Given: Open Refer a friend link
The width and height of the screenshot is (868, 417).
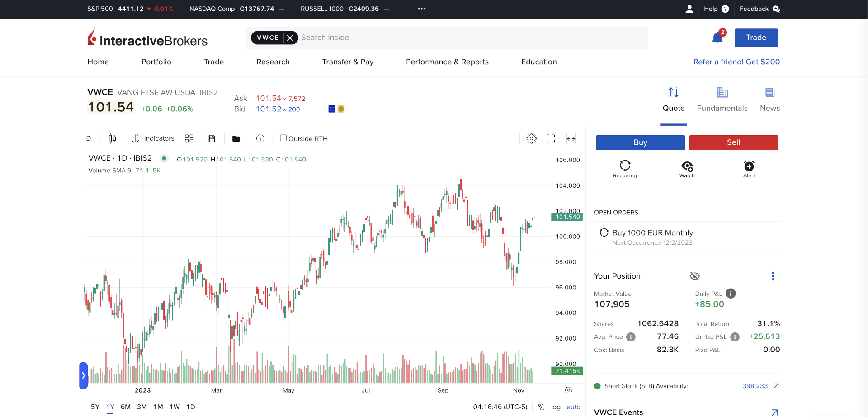Looking at the screenshot, I should click(x=736, y=62).
